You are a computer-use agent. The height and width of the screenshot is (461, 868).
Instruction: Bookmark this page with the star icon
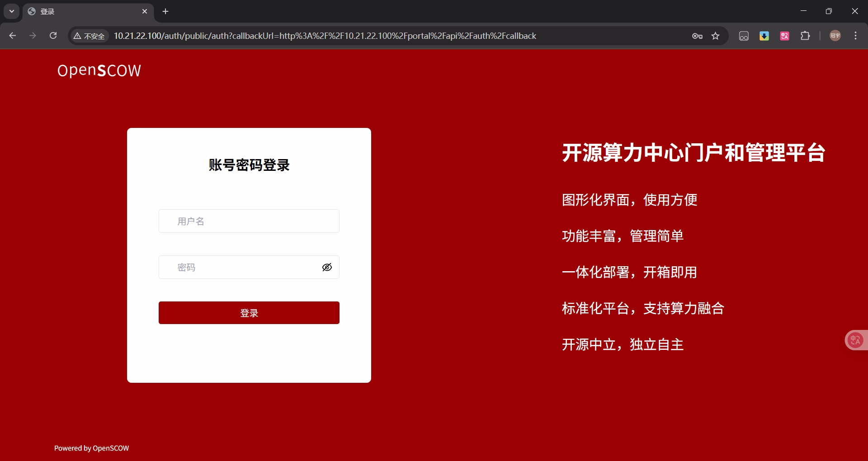[x=716, y=36]
